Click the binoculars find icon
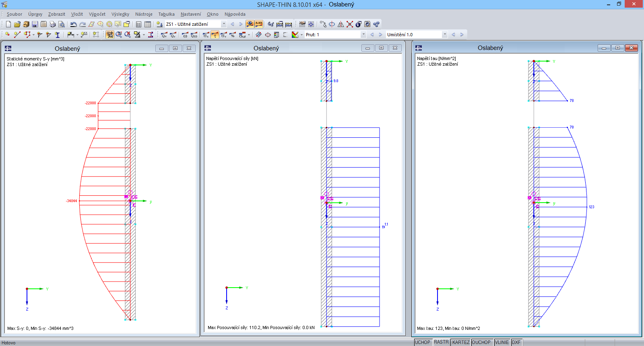 (271, 24)
